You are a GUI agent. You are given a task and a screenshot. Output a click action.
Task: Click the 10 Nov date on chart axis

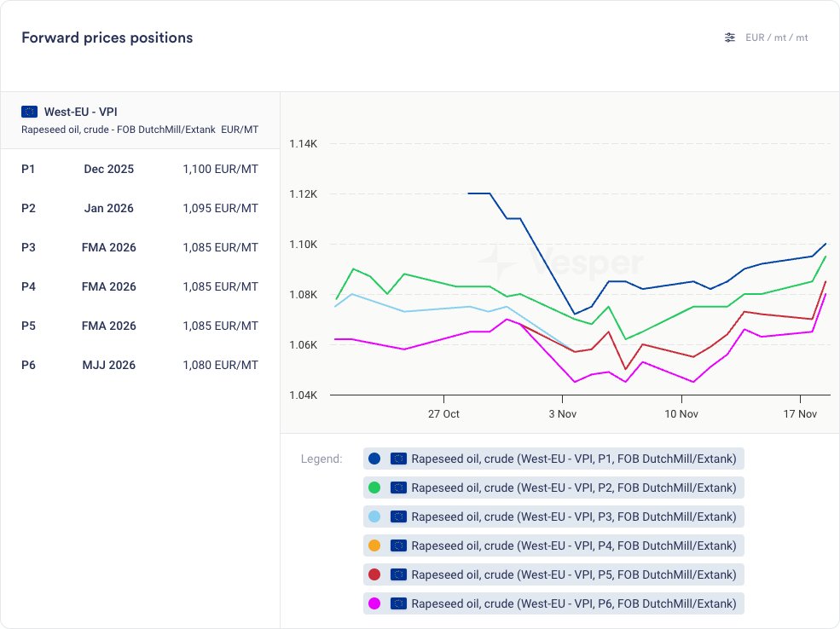[x=681, y=413]
